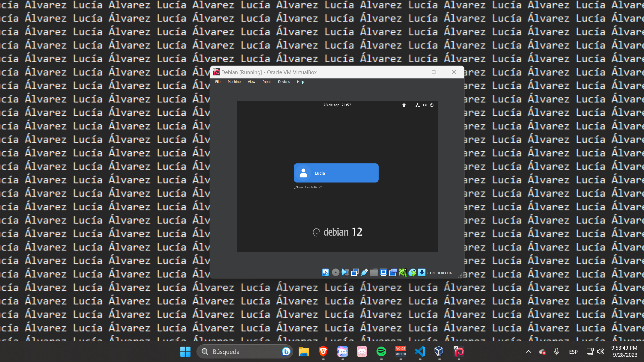The width and height of the screenshot is (644, 362).
Task: Click '¿No está en la lista?' link
Action: [x=308, y=187]
